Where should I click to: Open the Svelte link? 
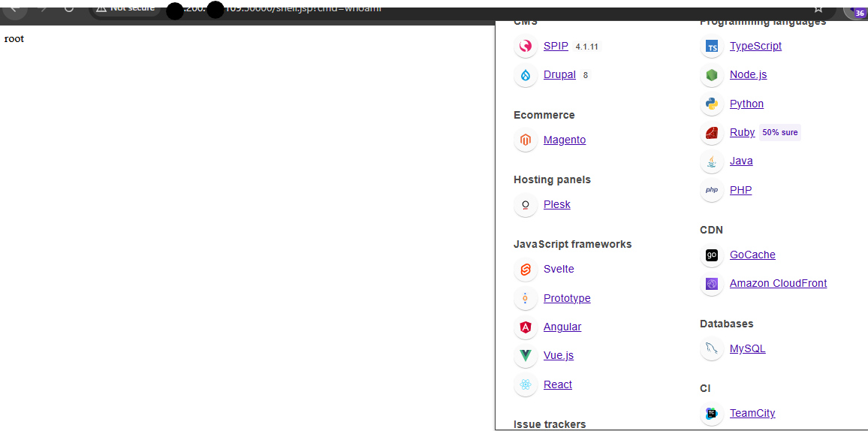click(559, 269)
